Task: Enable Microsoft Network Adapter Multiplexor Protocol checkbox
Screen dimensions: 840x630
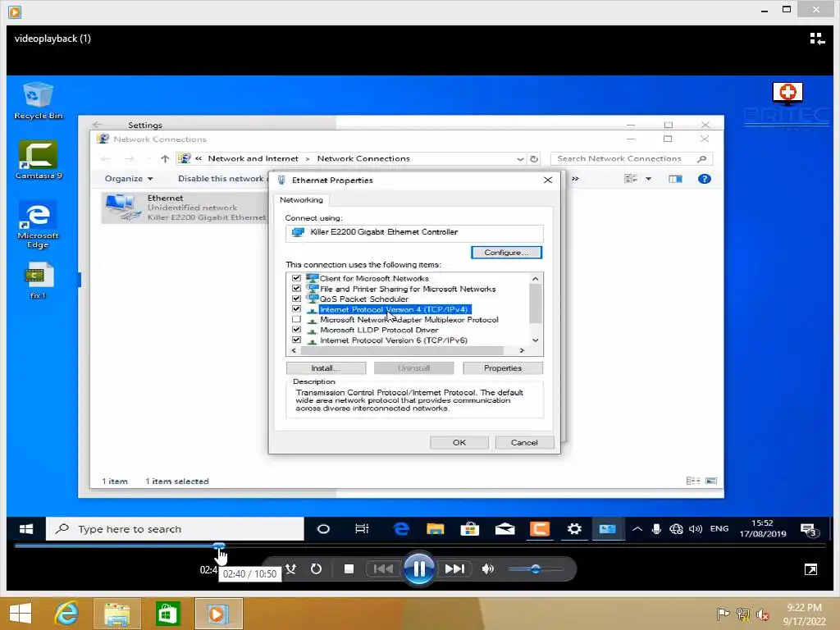Action: click(296, 319)
